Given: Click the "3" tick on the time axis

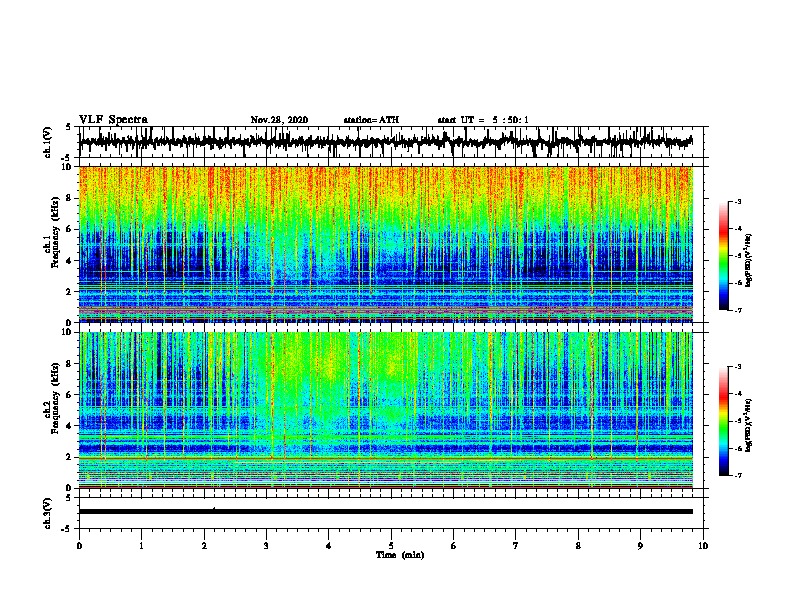Looking at the screenshot, I should (x=266, y=546).
